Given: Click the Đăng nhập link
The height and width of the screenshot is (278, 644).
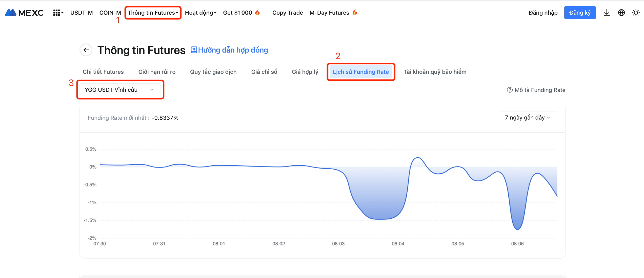Looking at the screenshot, I should point(543,13).
